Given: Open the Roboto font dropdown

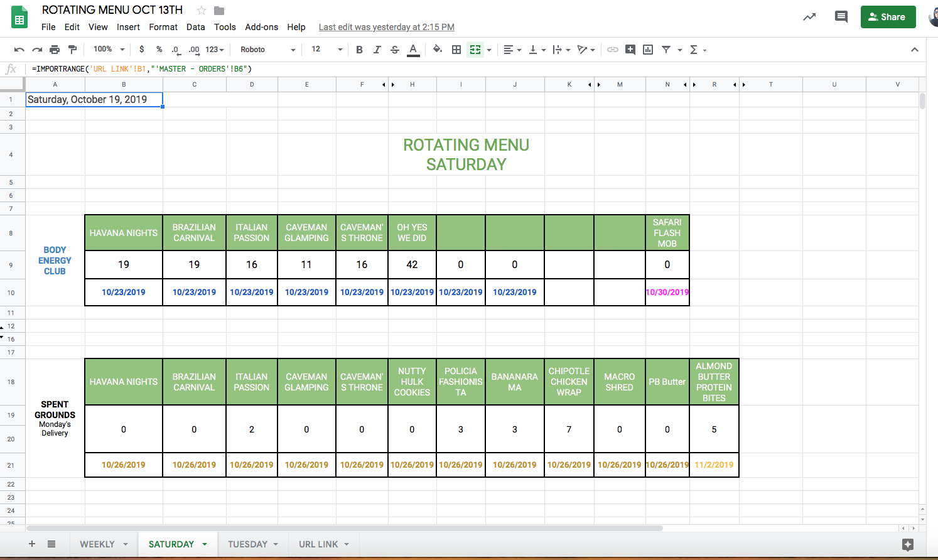Looking at the screenshot, I should point(267,50).
